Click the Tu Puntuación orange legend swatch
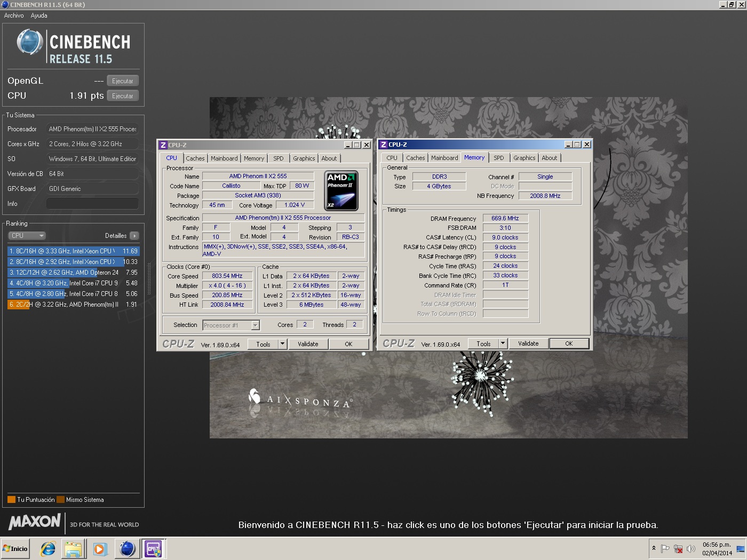 (11, 500)
